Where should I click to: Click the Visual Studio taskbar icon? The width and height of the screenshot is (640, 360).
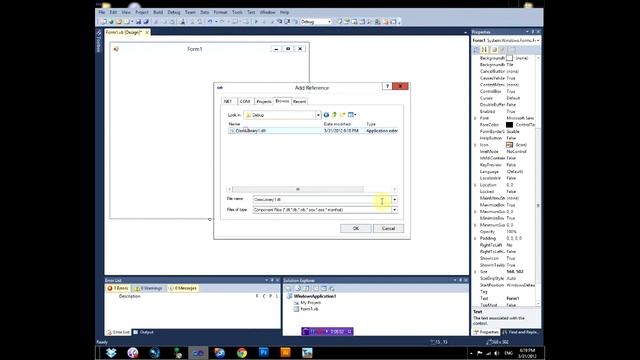198,353
